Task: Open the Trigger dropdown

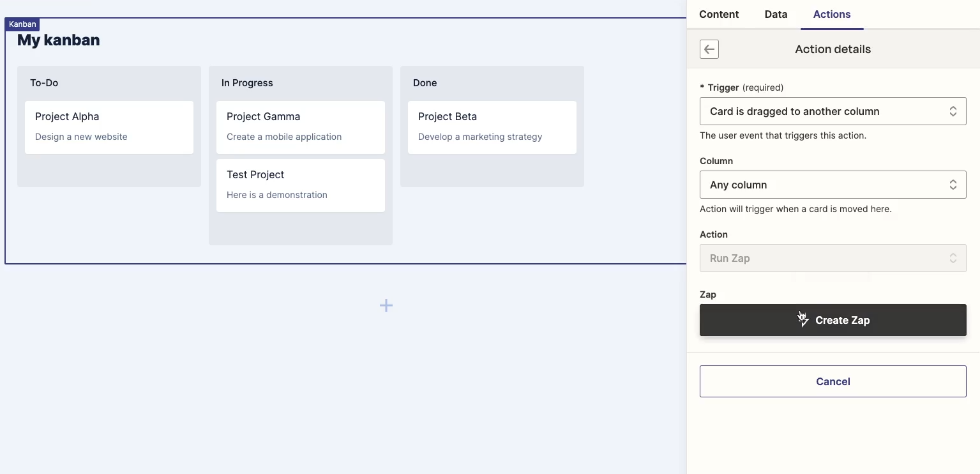Action: click(833, 111)
